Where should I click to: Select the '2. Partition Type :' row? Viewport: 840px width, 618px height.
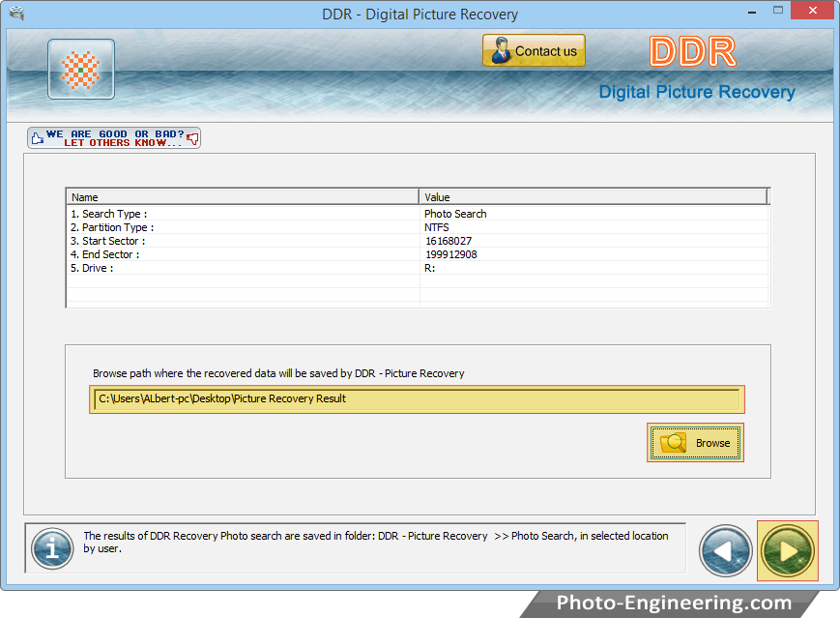click(418, 227)
